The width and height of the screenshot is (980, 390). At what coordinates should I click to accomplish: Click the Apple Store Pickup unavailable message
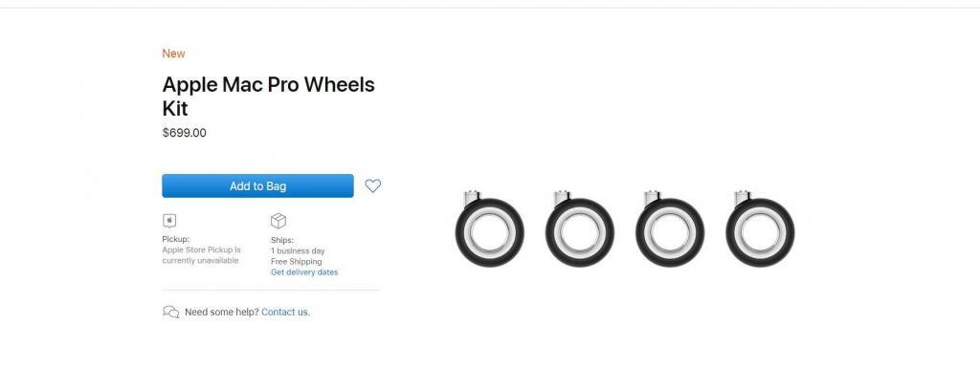click(201, 255)
